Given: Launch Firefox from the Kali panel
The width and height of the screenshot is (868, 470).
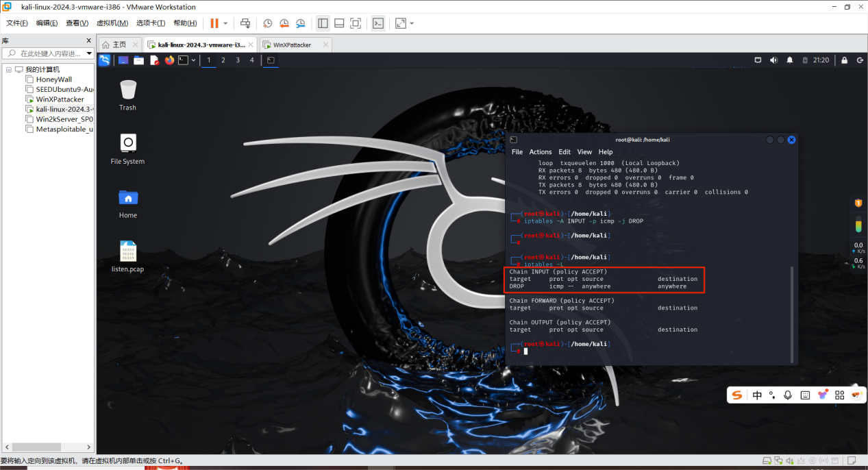Looking at the screenshot, I should tap(169, 60).
